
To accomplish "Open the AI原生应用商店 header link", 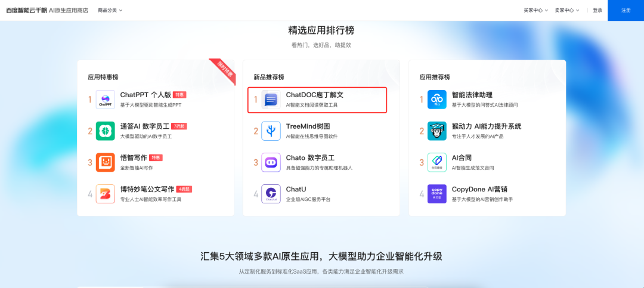I will click(69, 10).
